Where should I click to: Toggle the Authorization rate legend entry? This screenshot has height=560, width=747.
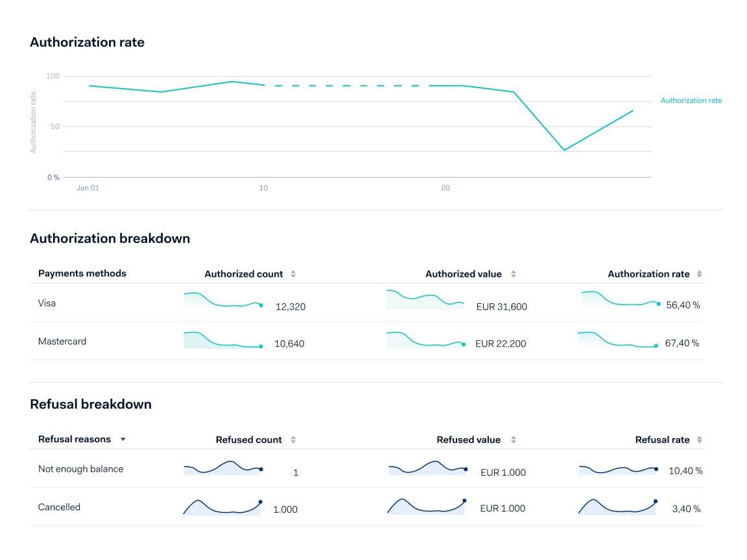point(691,100)
